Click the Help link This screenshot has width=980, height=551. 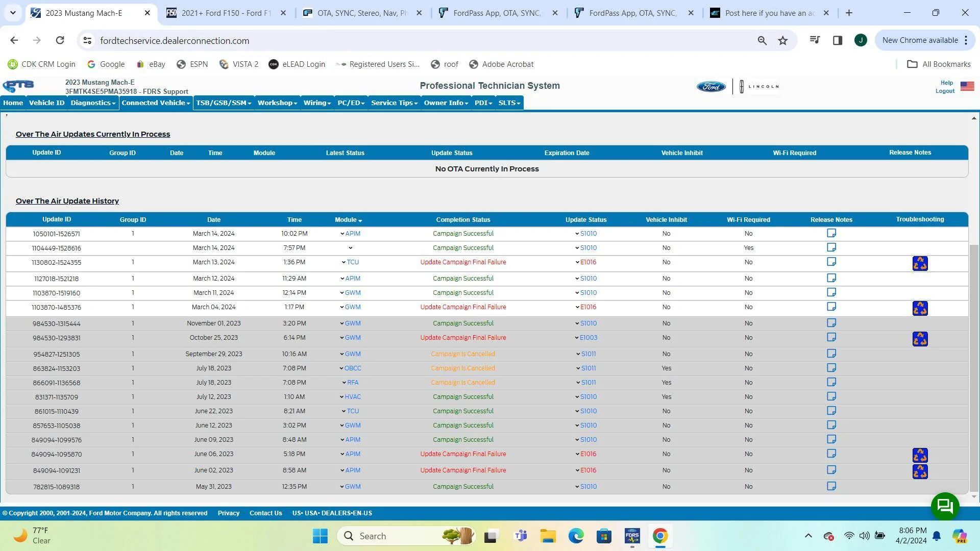[947, 83]
